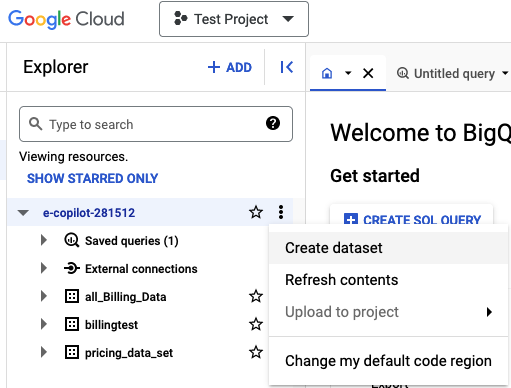Choose Change my default code region

coord(388,361)
